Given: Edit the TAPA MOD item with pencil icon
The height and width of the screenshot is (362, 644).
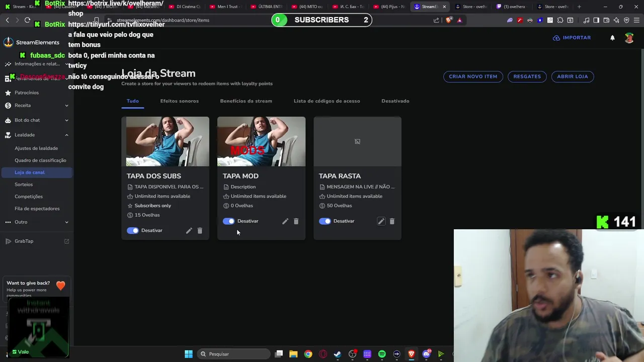Looking at the screenshot, I should tap(285, 221).
